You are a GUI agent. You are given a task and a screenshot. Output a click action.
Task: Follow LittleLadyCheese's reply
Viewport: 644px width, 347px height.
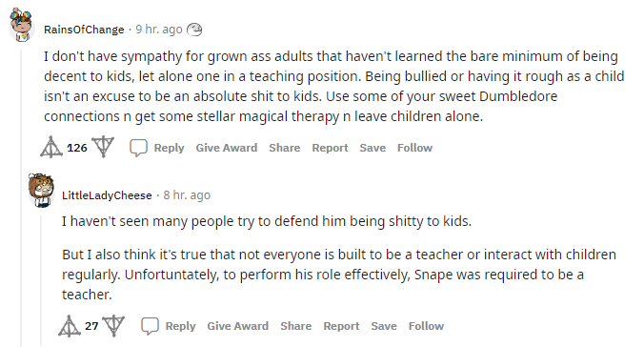point(426,326)
